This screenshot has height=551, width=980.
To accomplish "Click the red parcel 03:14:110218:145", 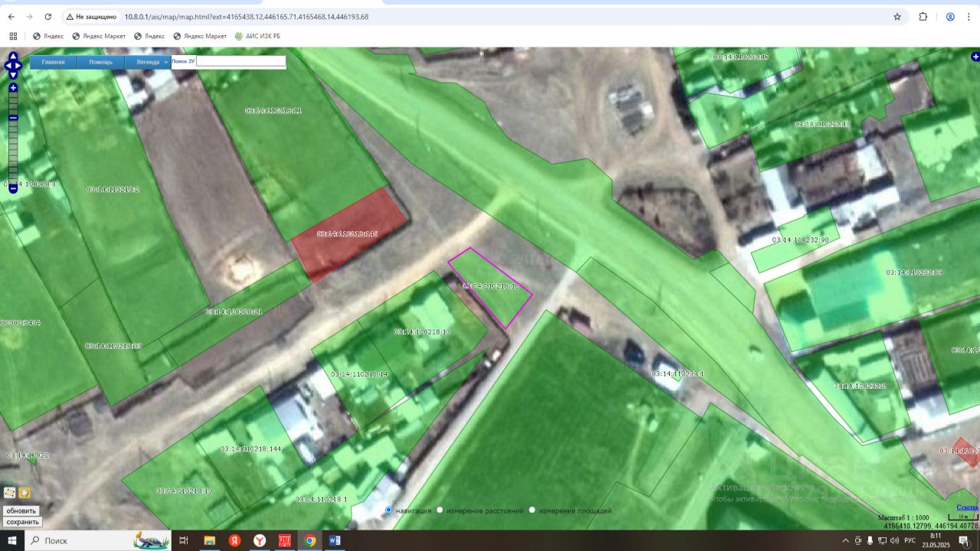I will click(x=349, y=236).
